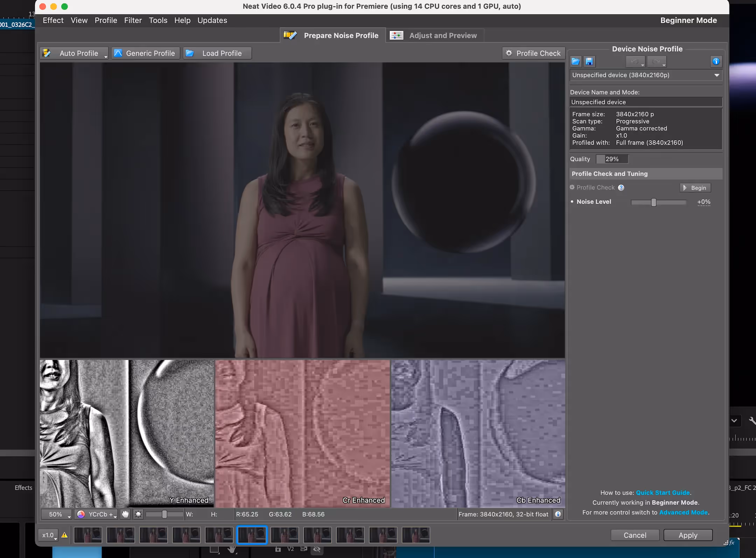Click the yellow warning triangle icon
The width and height of the screenshot is (756, 558).
point(64,535)
